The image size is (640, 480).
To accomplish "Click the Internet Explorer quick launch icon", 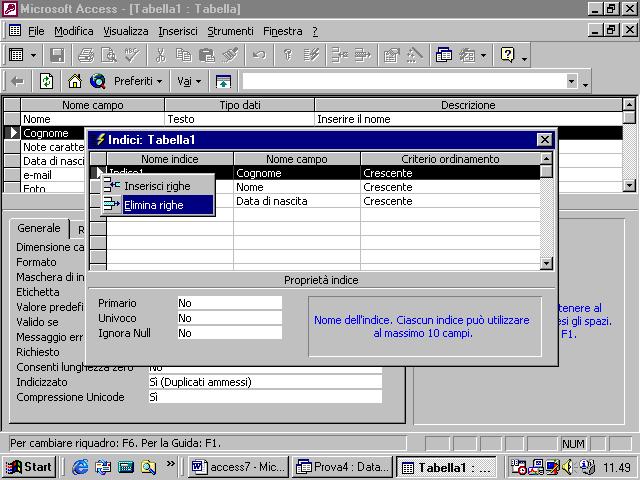I will [x=80, y=467].
